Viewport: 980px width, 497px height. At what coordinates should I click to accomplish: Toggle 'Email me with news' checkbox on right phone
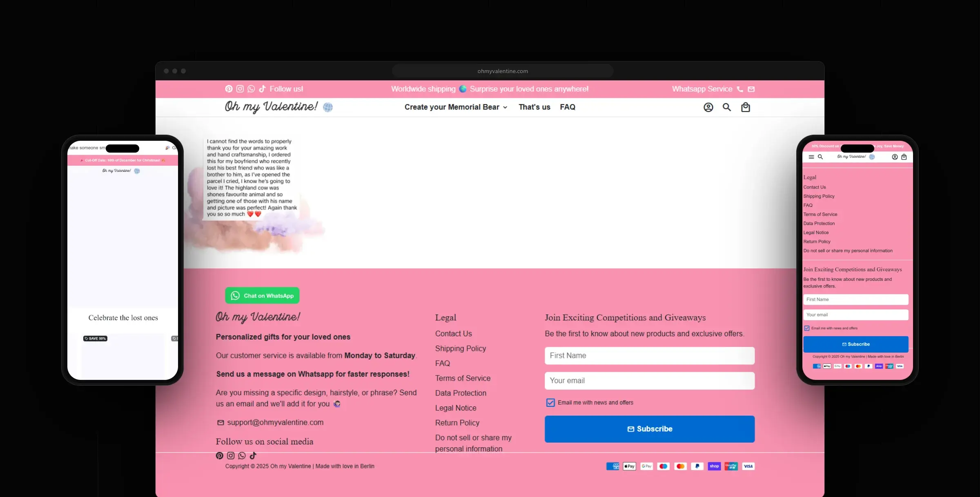click(x=807, y=328)
